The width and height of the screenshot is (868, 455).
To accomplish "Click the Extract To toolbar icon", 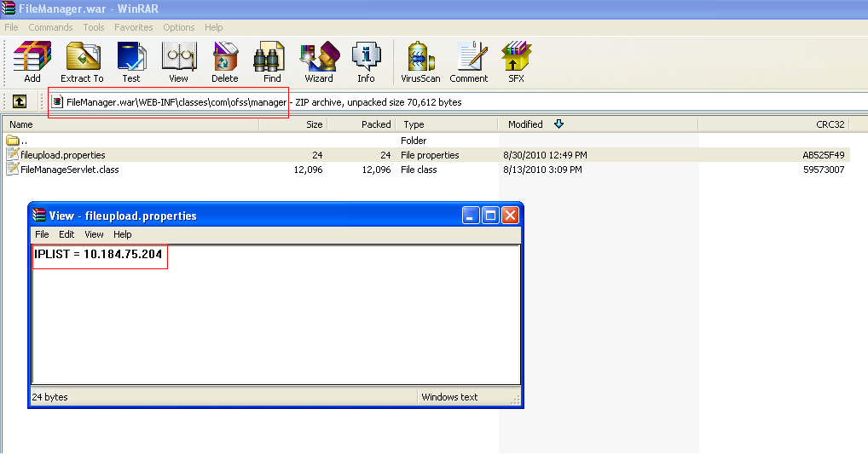I will tap(83, 56).
